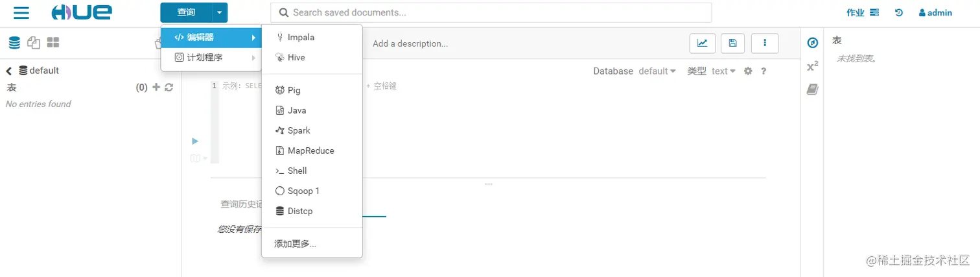Save the query with floppy disk button
Viewport: 980px width, 277px height.
coord(732,43)
